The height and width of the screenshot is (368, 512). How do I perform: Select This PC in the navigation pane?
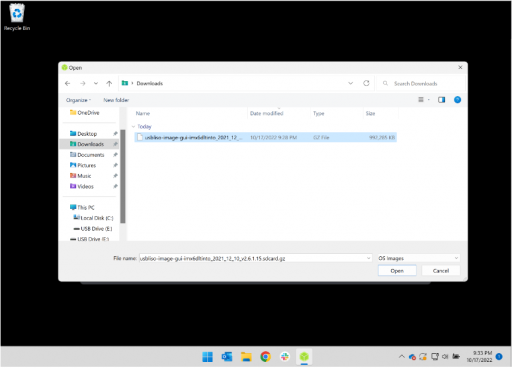coord(82,207)
